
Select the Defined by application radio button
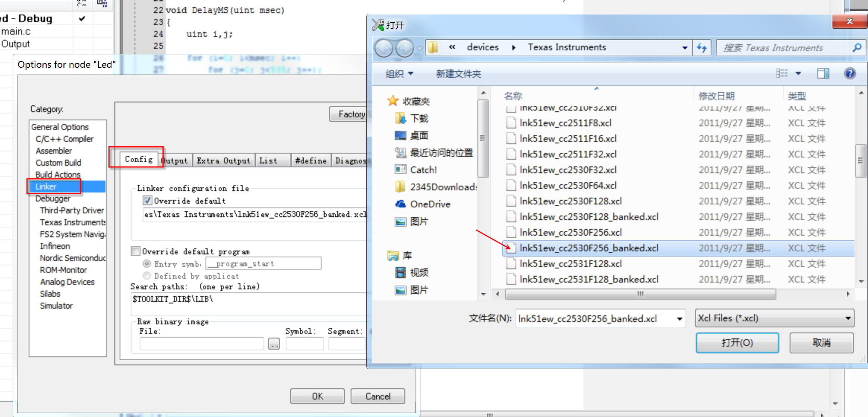[x=147, y=276]
